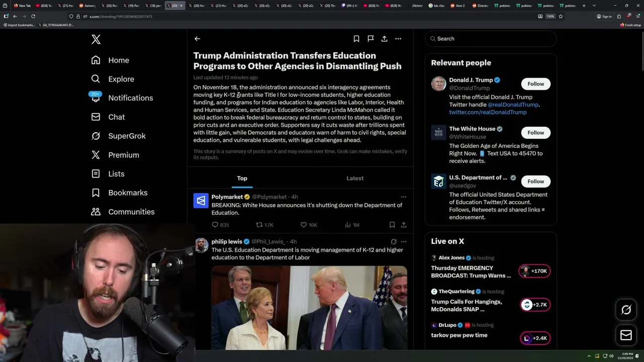Open Explore from the sidebar
Image resolution: width=644 pixels, height=362 pixels.
(x=113, y=79)
